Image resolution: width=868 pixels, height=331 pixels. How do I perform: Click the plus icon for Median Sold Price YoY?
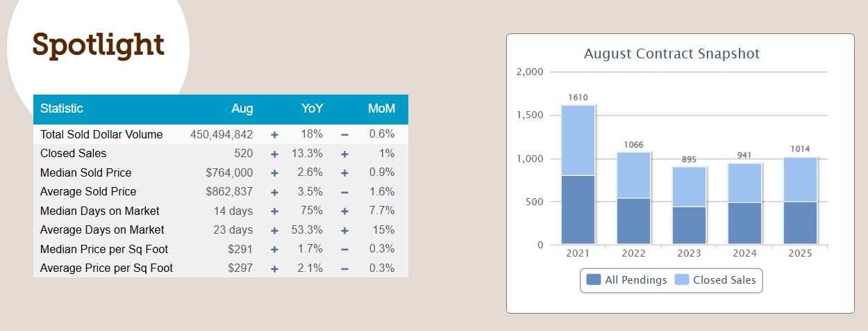pyautogui.click(x=274, y=172)
